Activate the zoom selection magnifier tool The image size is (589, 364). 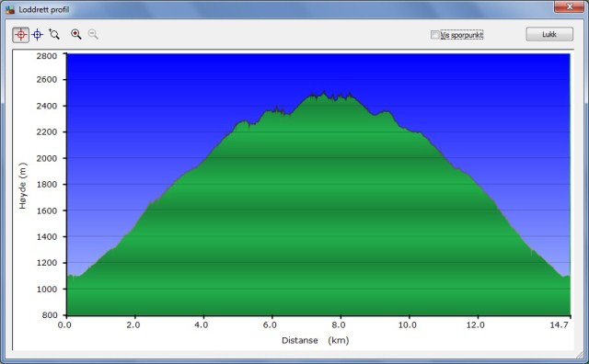[x=54, y=35]
